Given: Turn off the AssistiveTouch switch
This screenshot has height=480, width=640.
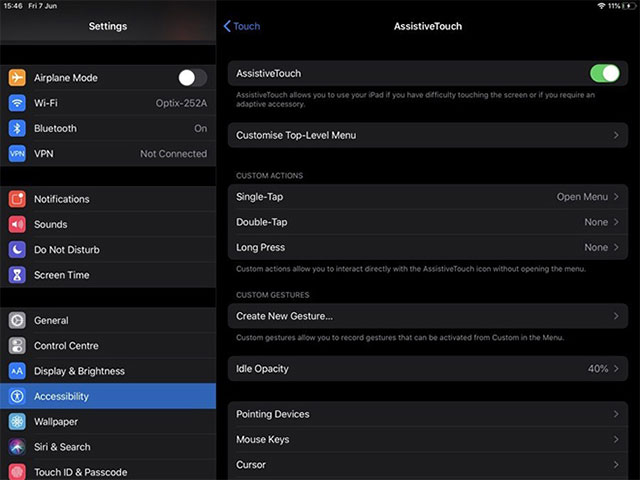Looking at the screenshot, I should click(604, 73).
